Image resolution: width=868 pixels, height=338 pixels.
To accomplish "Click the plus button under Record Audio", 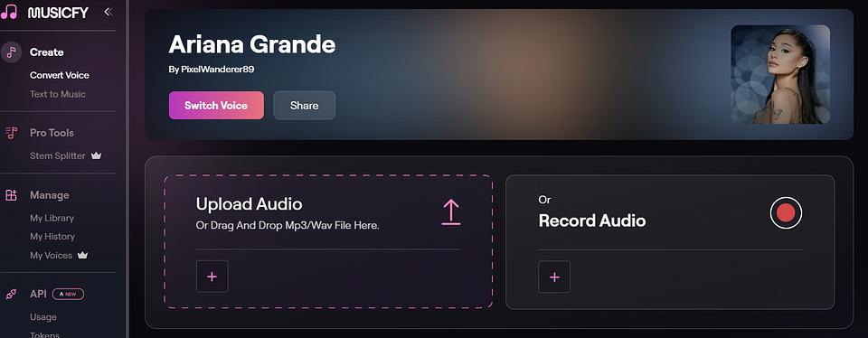I will tap(554, 277).
